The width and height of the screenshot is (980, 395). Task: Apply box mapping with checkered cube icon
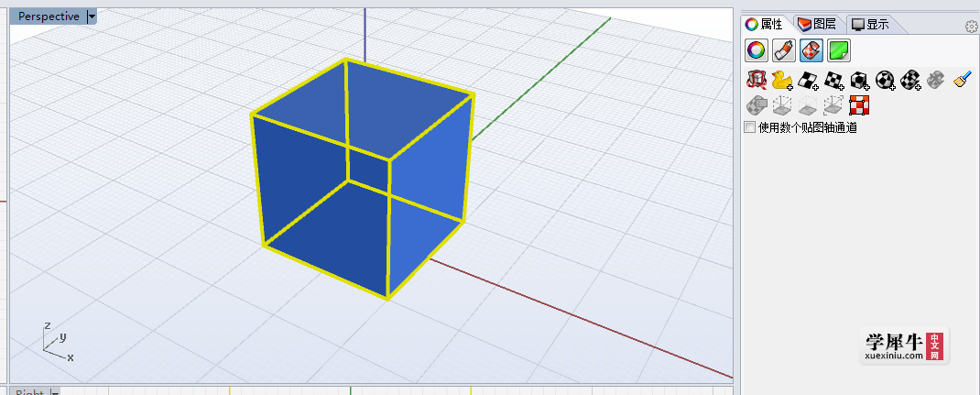tap(859, 80)
